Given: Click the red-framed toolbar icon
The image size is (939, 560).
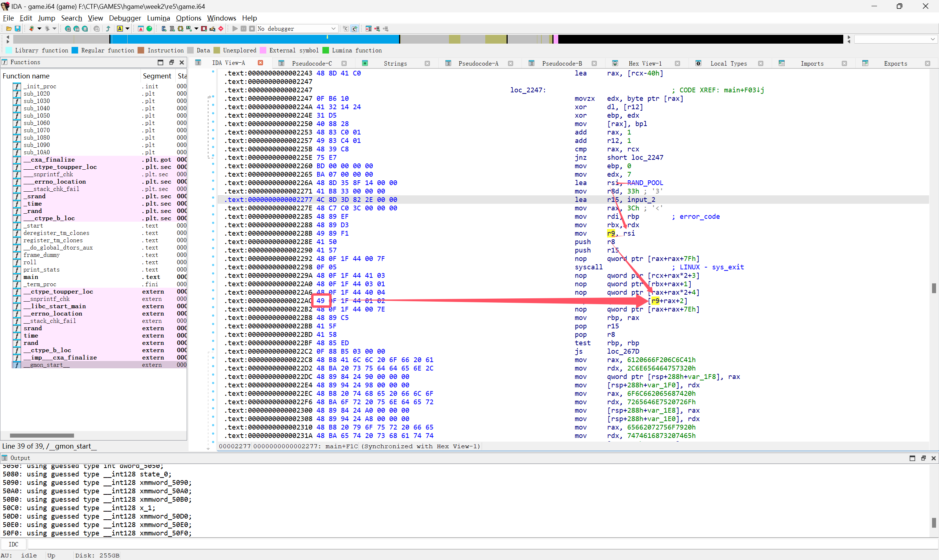Looking at the screenshot, I should click(204, 29).
